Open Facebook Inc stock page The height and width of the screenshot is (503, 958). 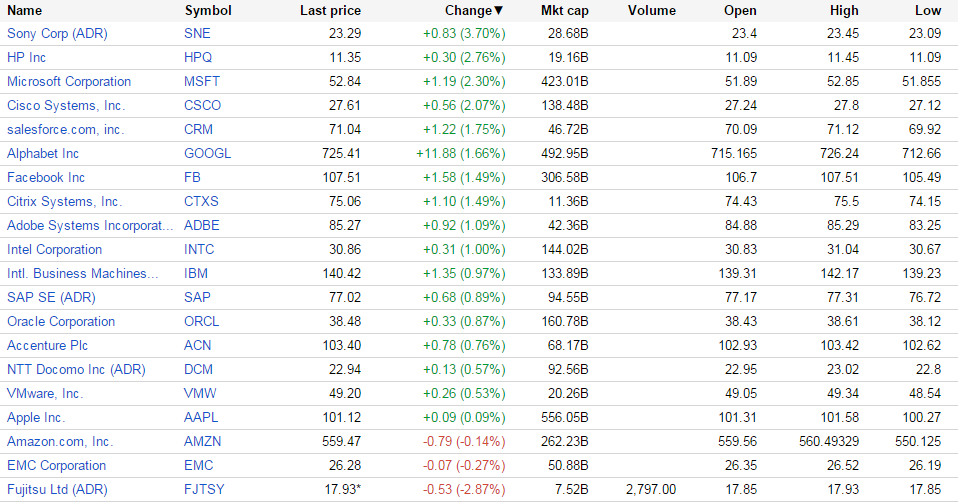point(46,177)
